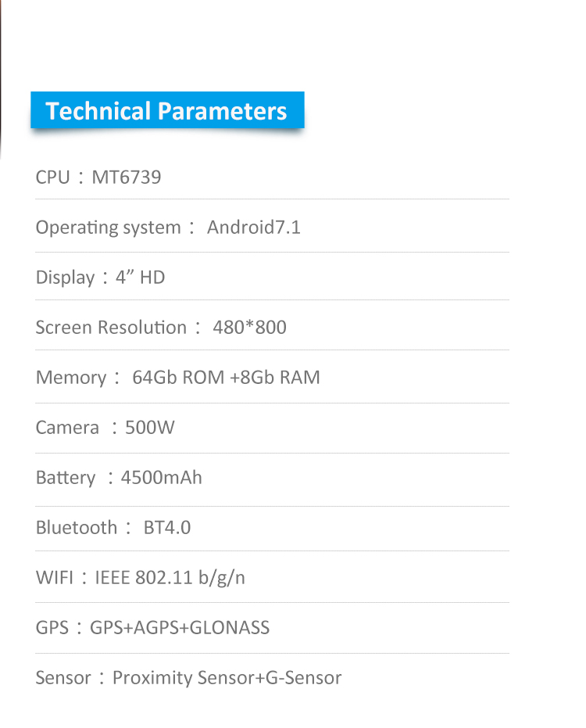
Task: Click the GPS+AGPS+GLONASS specification
Action: click(180, 628)
